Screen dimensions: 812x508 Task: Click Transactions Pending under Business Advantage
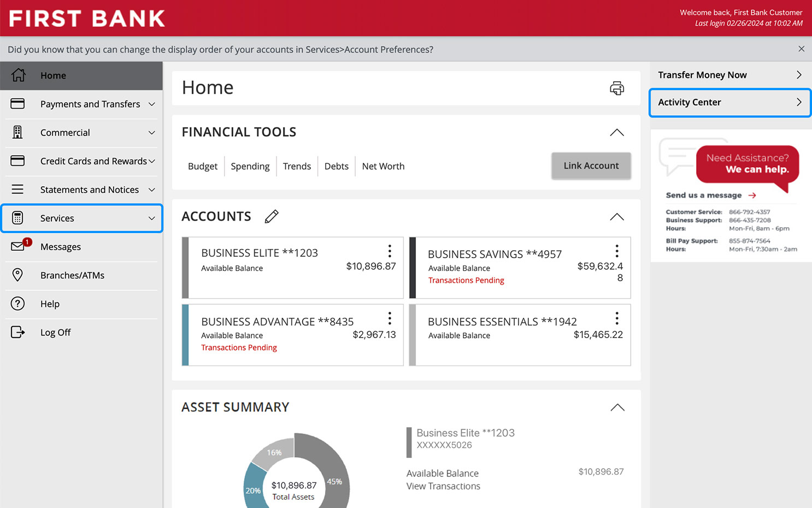pyautogui.click(x=239, y=347)
